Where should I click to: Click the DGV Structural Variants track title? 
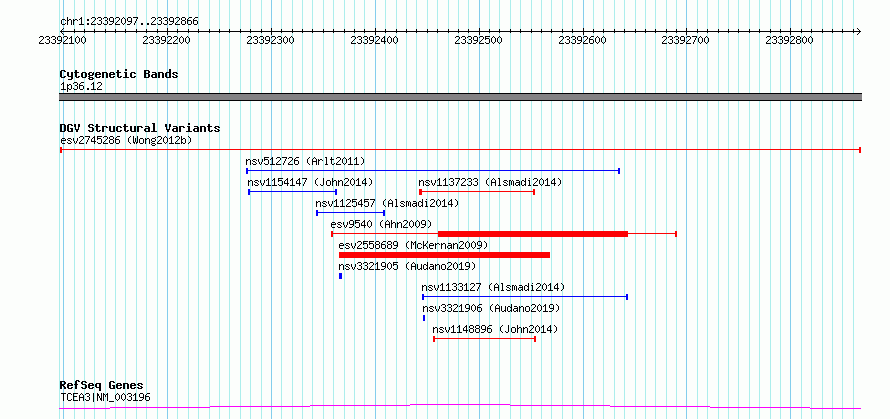click(x=140, y=128)
